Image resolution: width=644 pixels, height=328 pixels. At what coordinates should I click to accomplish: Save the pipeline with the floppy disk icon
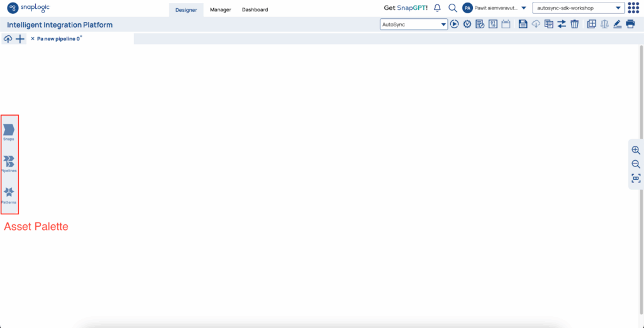(x=523, y=24)
